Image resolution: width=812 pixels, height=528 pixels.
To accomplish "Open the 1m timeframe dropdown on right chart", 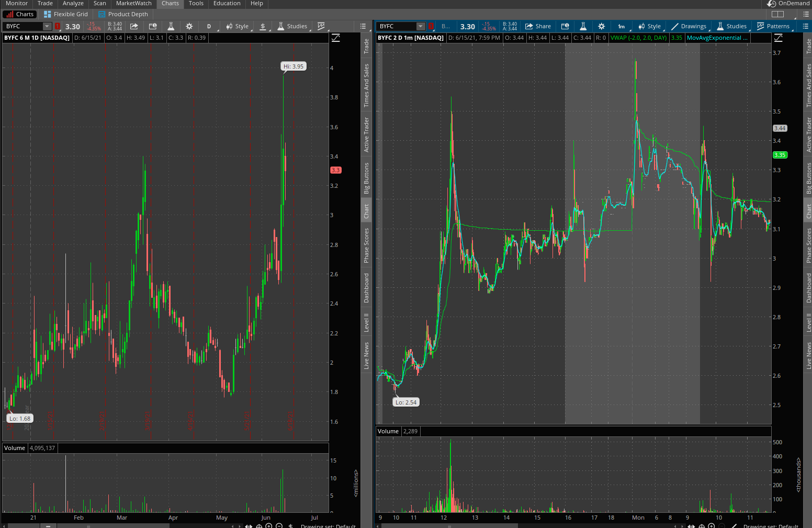I will [622, 26].
